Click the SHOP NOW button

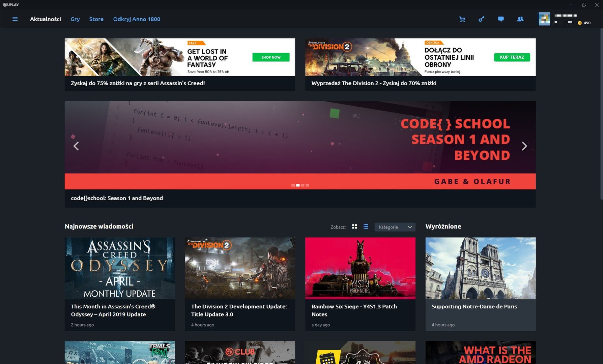(271, 57)
